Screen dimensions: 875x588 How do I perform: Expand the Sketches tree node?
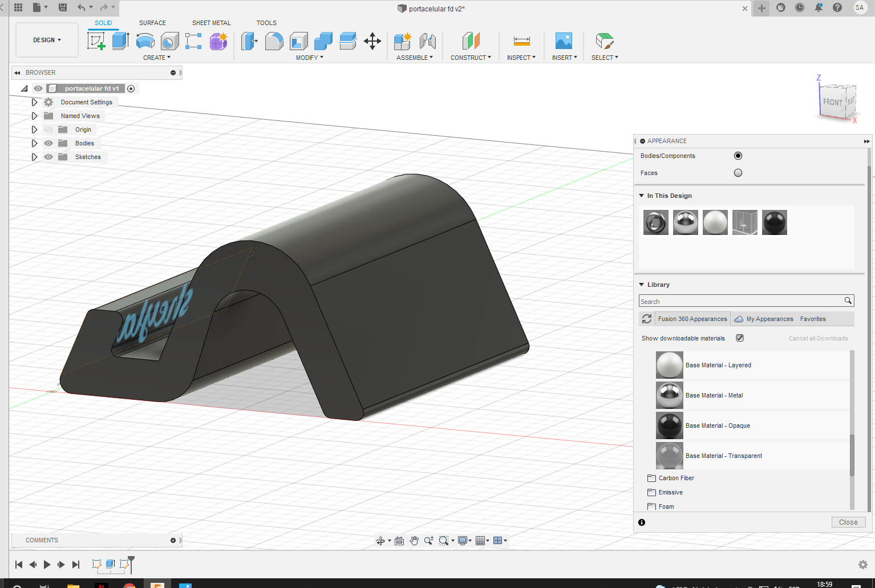pyautogui.click(x=34, y=157)
